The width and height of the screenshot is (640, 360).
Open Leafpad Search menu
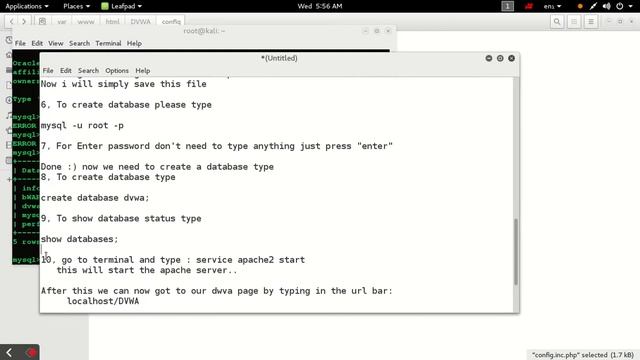88,71
